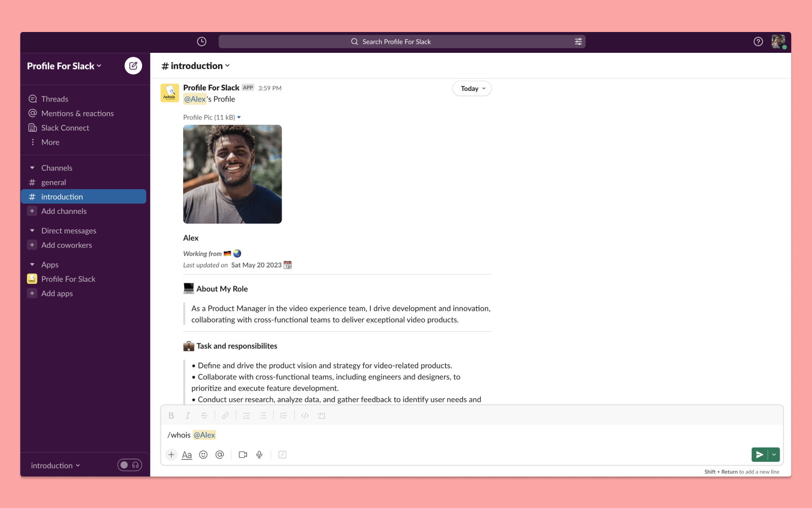This screenshot has height=508, width=812.
Task: Mention someone with the @ icon
Action: [x=219, y=455]
